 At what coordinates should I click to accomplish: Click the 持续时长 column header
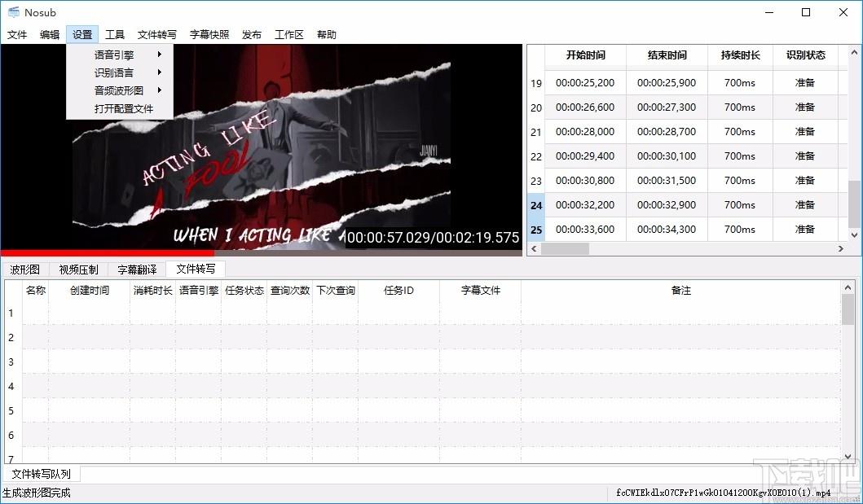click(740, 55)
